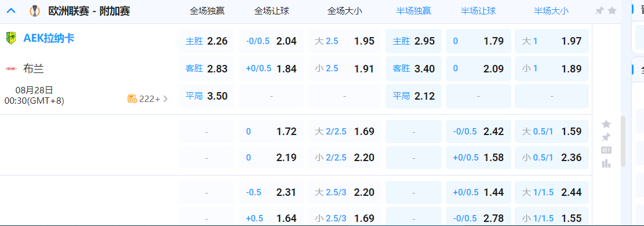Pin the match with side pin icon
Viewport: 644px width, 226px height.
(606, 137)
